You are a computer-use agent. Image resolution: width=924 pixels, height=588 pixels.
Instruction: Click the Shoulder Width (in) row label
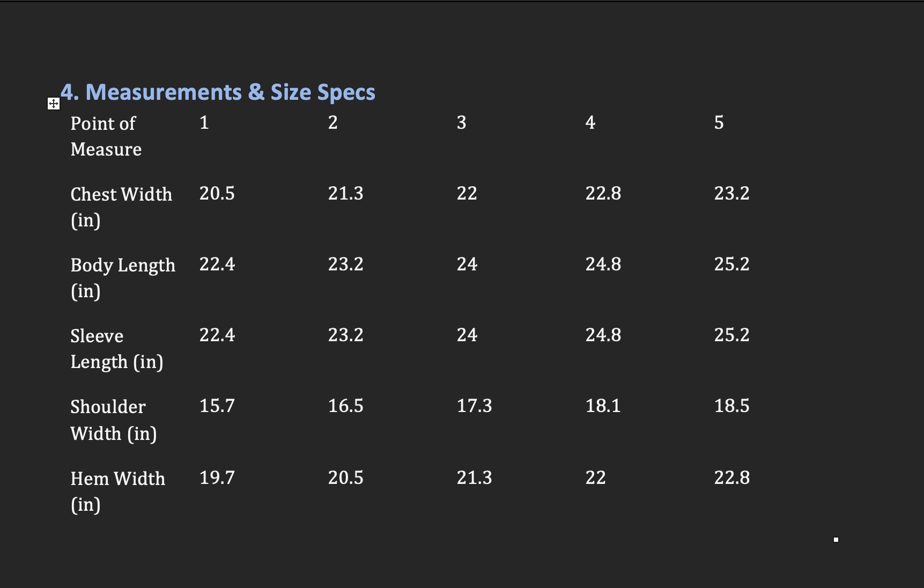pyautogui.click(x=113, y=420)
